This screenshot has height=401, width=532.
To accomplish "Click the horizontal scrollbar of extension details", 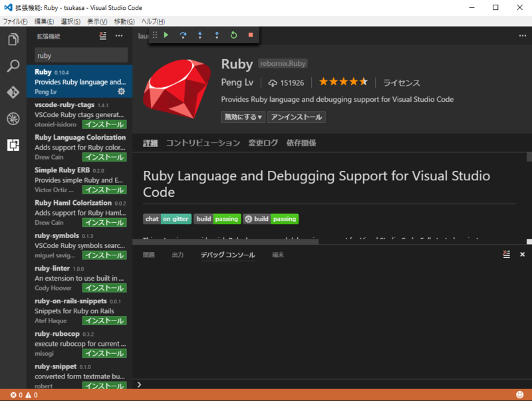I will 225,241.
